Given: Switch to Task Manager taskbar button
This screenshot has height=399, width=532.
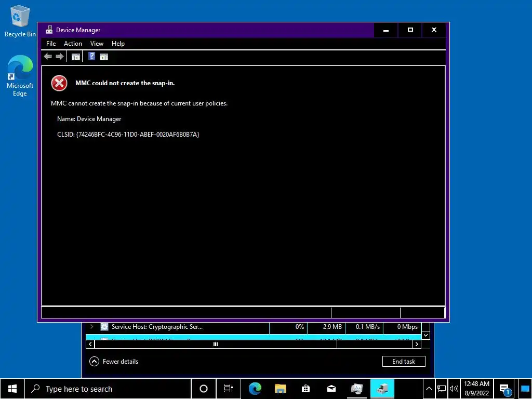Looking at the screenshot, I should point(357,389).
